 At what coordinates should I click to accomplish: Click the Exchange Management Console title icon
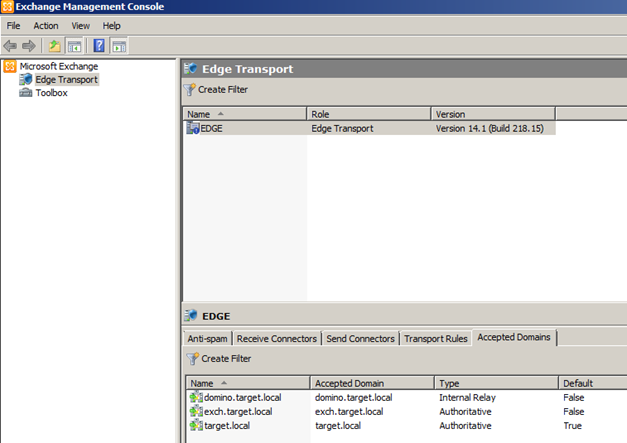coord(7,6)
